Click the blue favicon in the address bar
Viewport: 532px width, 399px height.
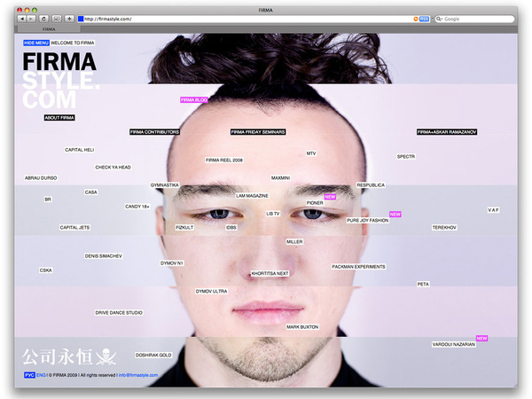(x=81, y=19)
